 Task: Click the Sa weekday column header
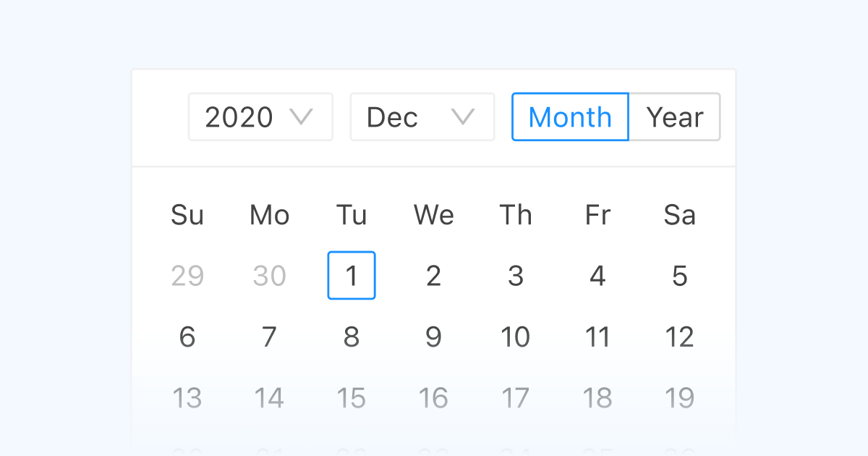click(679, 214)
